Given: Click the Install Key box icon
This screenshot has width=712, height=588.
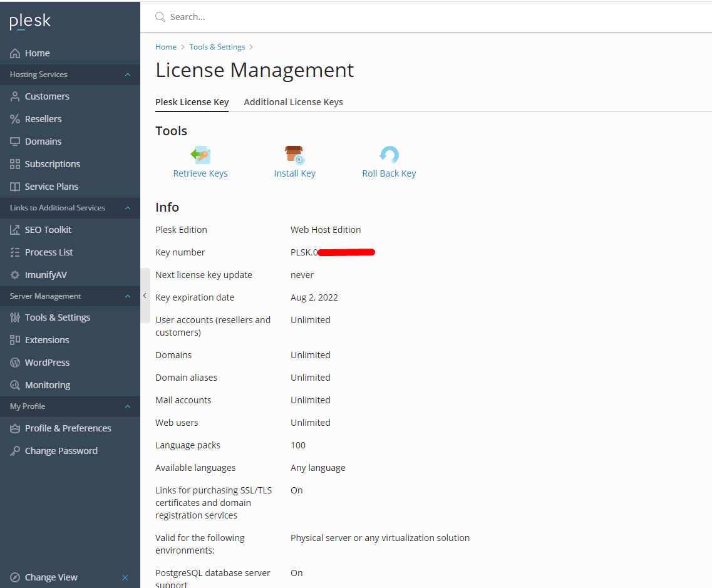Looking at the screenshot, I should [x=294, y=155].
